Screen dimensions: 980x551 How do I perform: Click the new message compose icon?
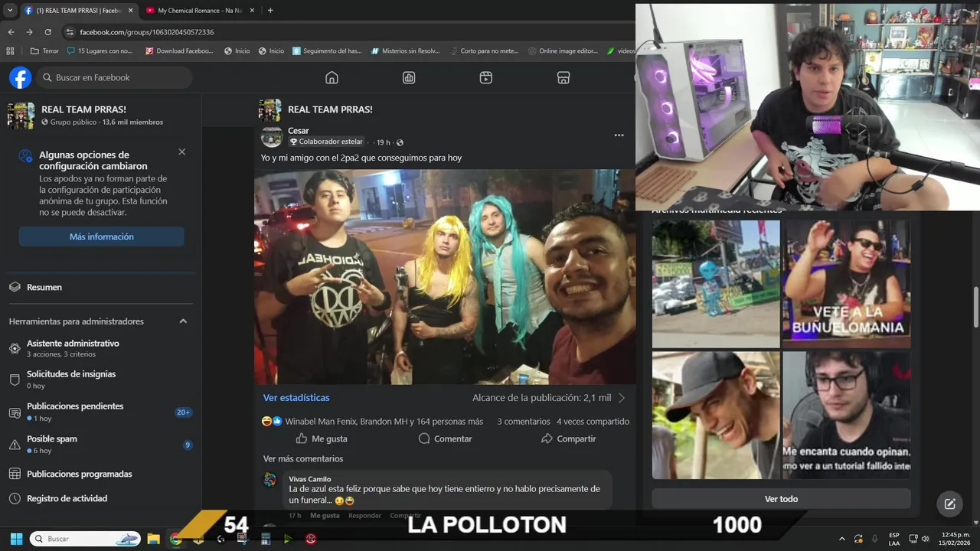[949, 504]
